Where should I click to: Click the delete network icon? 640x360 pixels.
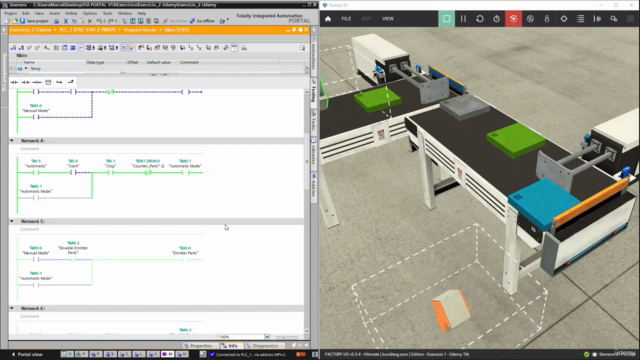(x=21, y=48)
